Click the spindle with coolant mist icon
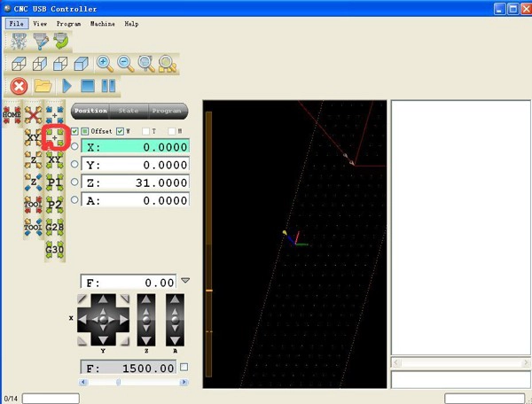Screen dimensions: 532x404 coord(19,42)
